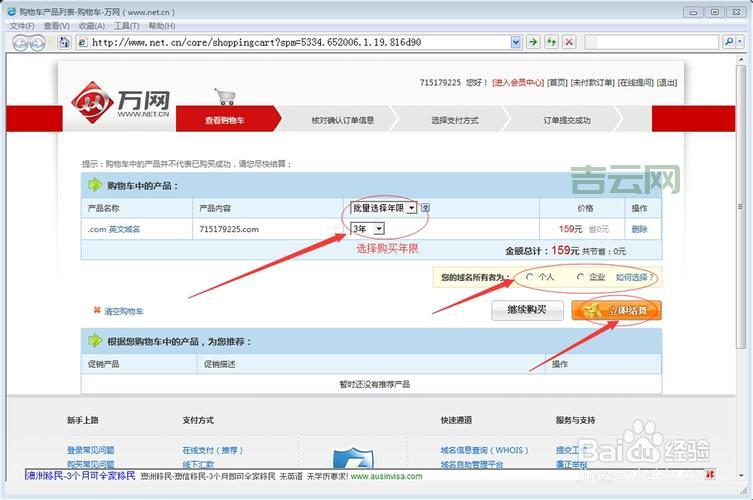Click browser back arrow button

pos(19,43)
